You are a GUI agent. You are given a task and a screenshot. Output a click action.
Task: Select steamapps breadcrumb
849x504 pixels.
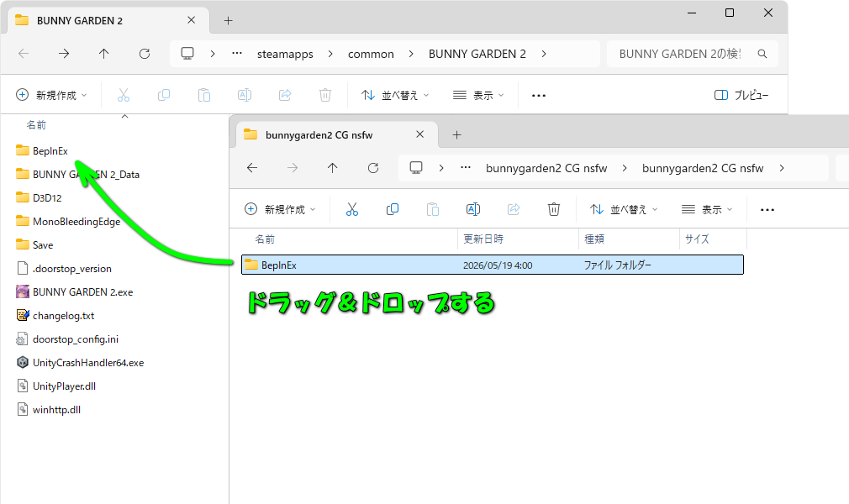coord(285,54)
